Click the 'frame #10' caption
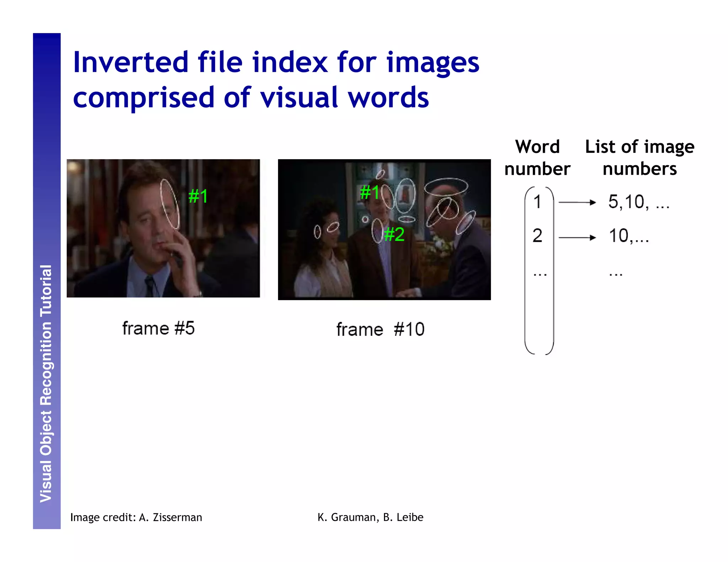728x562 pixels. click(380, 329)
